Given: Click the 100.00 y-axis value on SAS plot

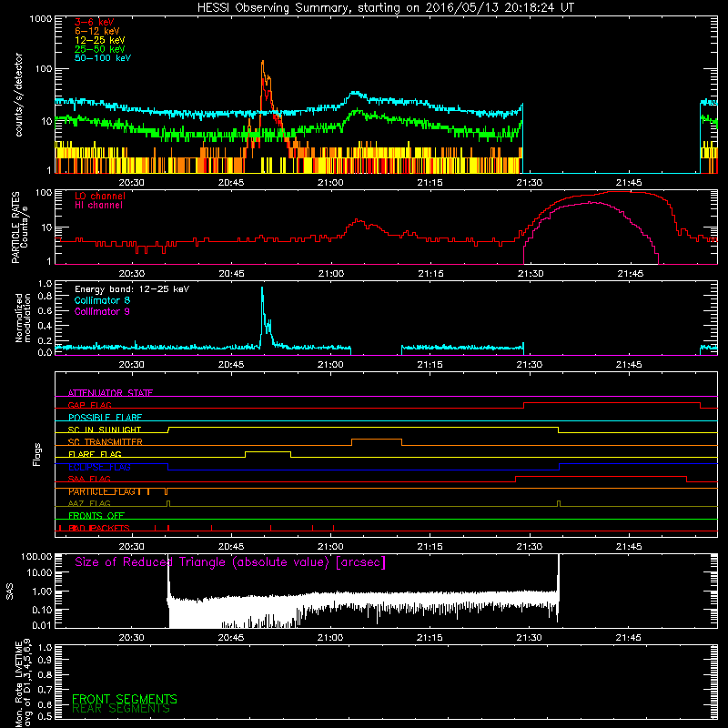Looking at the screenshot, I should tap(36, 556).
